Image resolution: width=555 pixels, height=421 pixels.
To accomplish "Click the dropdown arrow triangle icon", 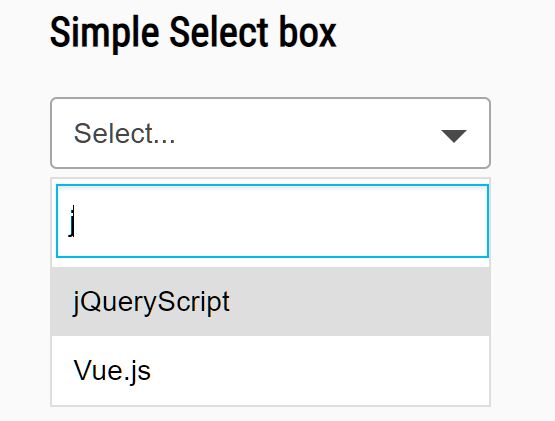I will pyautogui.click(x=453, y=136).
